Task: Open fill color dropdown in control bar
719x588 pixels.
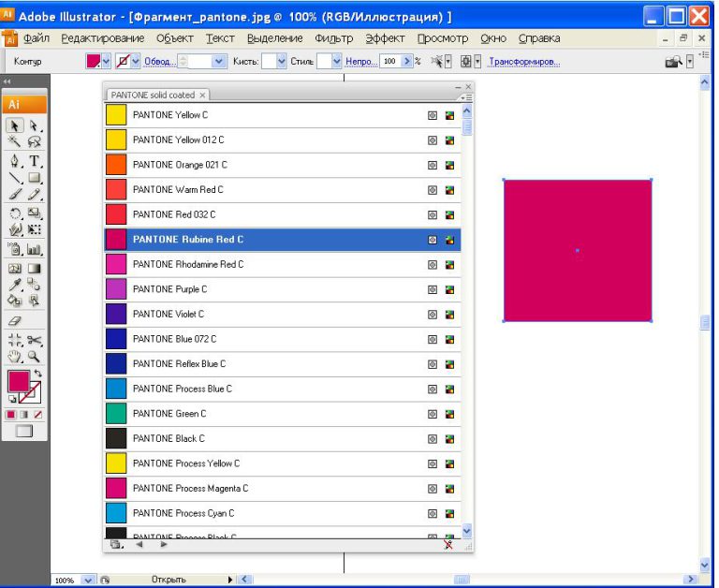Action: point(107,62)
